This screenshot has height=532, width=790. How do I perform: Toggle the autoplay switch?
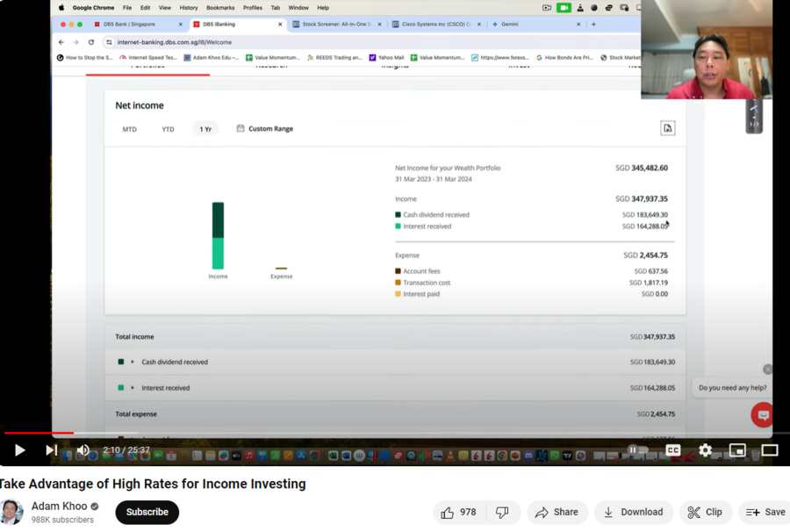pos(638,450)
